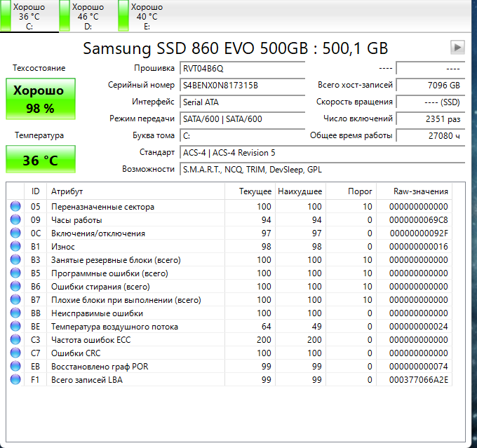Select the Часы работы row
This screenshot has width=477, height=448.
pos(229,219)
